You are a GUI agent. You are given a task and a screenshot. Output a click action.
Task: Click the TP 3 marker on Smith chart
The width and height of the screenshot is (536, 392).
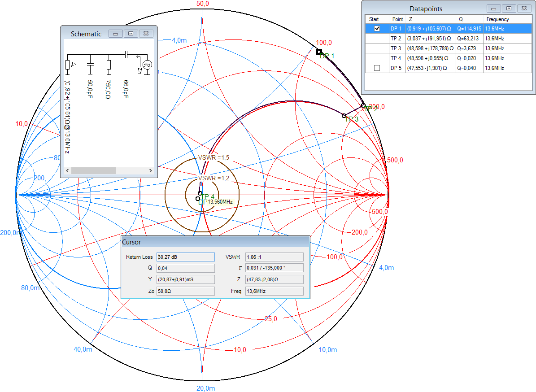click(344, 116)
